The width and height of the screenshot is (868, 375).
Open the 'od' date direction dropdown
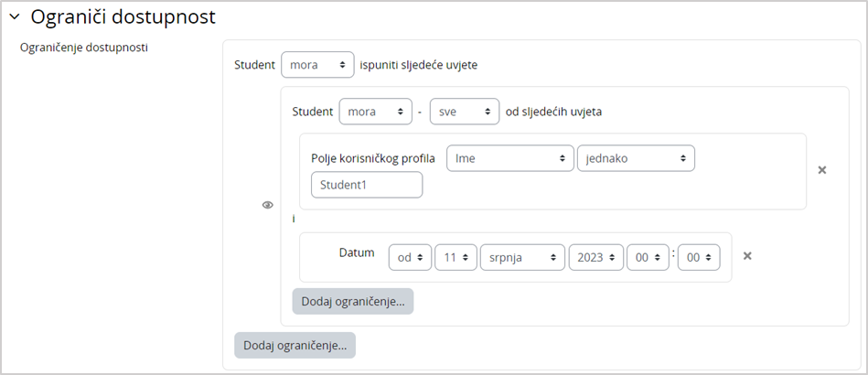coord(409,257)
